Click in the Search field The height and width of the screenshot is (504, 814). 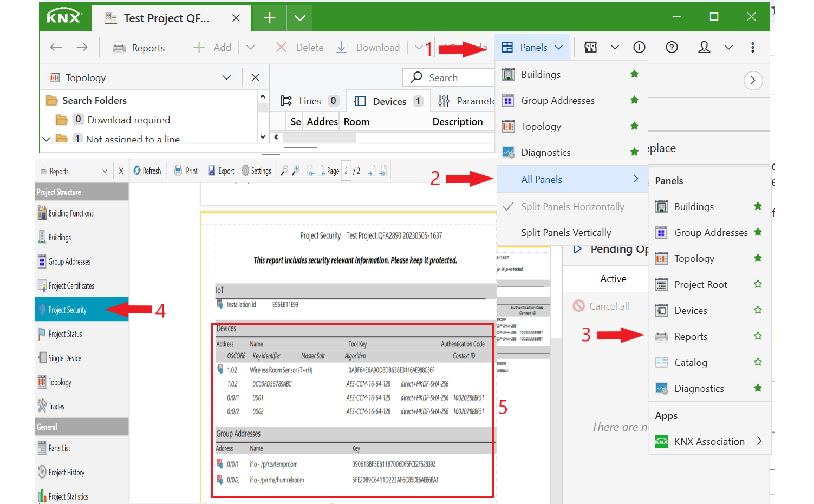450,78
